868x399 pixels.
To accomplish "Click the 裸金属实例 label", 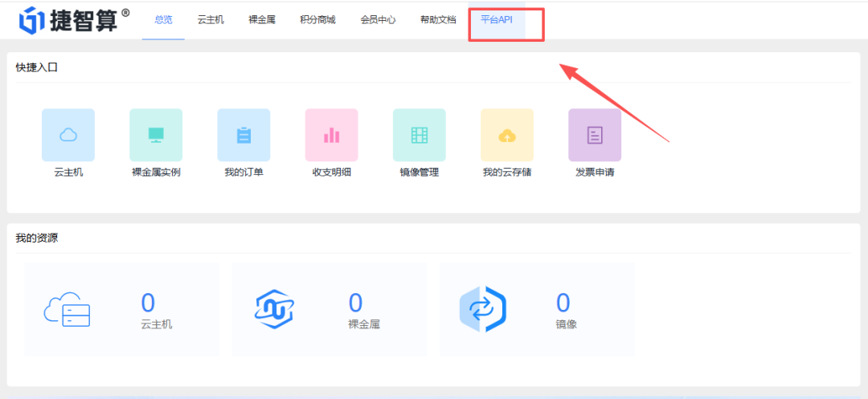I will [156, 173].
